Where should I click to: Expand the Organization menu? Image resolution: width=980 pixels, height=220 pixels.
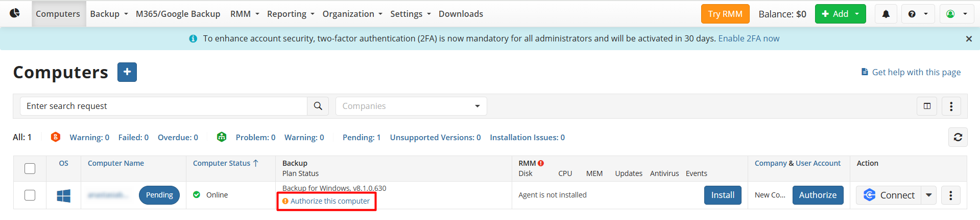(352, 14)
